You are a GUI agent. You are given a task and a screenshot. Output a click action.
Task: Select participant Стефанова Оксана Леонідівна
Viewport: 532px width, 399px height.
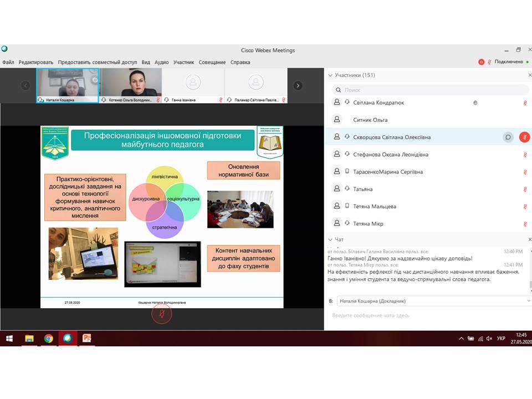tap(391, 155)
